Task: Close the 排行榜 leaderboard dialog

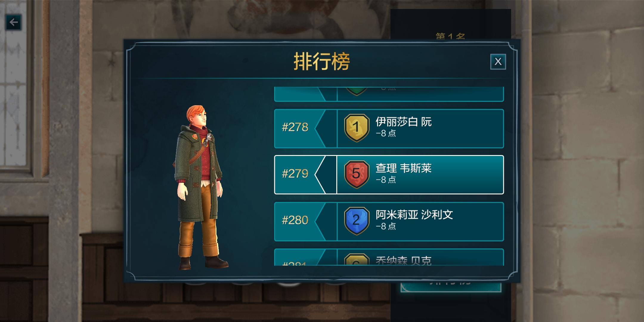Action: tap(498, 62)
